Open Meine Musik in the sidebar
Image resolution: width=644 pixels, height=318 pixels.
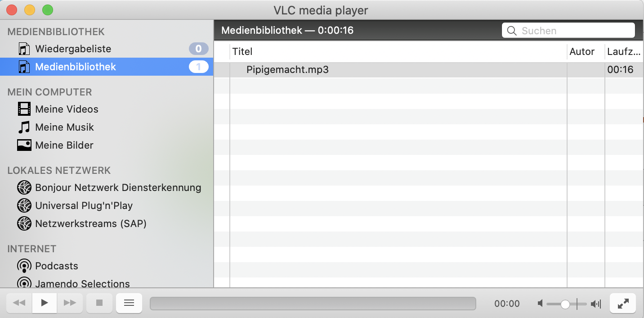pyautogui.click(x=107, y=127)
